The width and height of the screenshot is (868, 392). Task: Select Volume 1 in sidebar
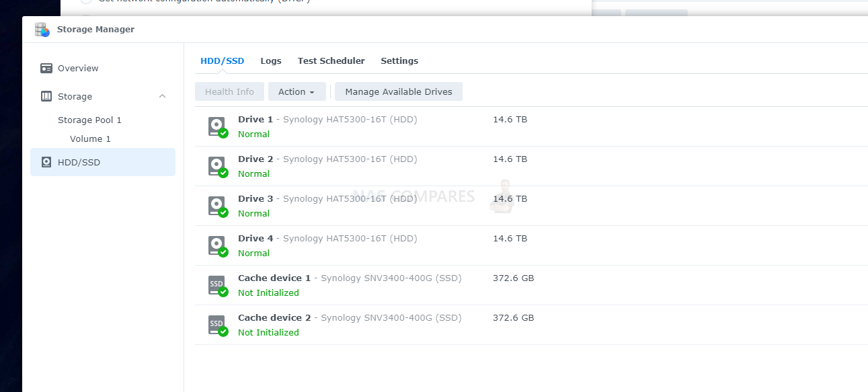[x=90, y=139]
